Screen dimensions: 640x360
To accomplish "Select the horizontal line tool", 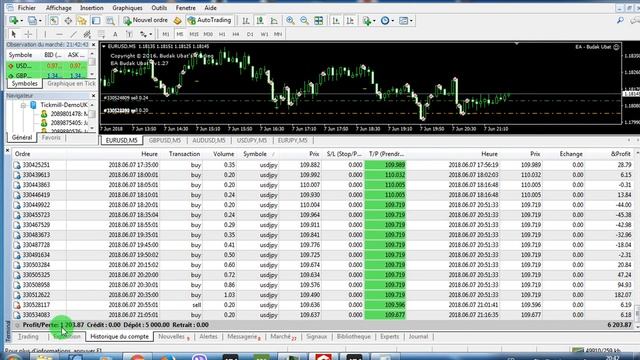I will pos(59,34).
